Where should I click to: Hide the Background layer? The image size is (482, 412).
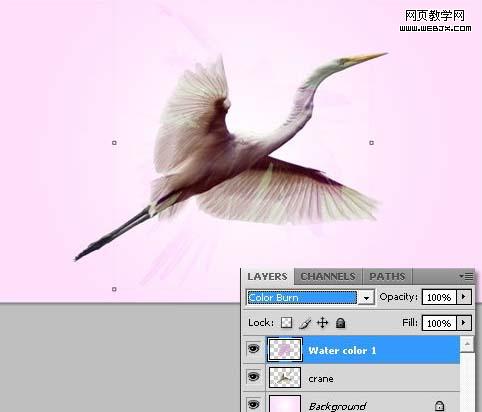point(254,404)
